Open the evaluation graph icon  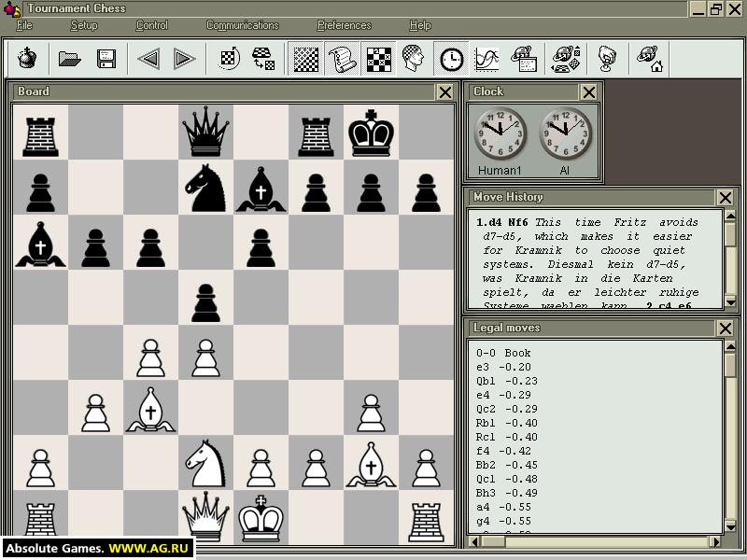[486, 59]
